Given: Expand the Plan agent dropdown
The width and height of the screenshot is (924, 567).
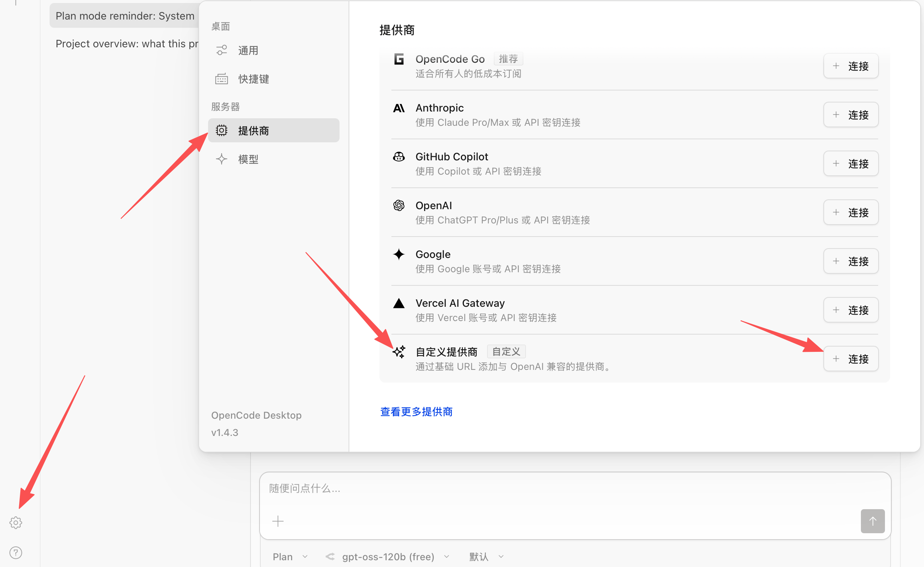Looking at the screenshot, I should click(x=290, y=556).
